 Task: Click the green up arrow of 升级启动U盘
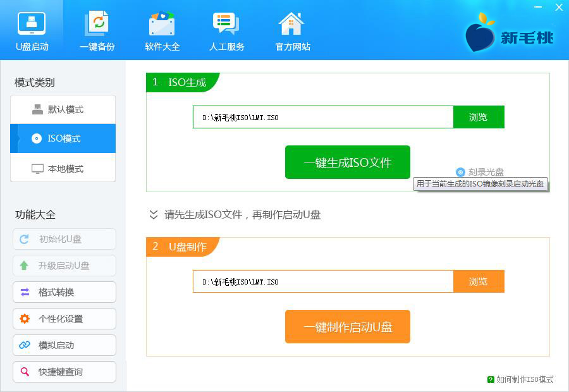point(24,266)
